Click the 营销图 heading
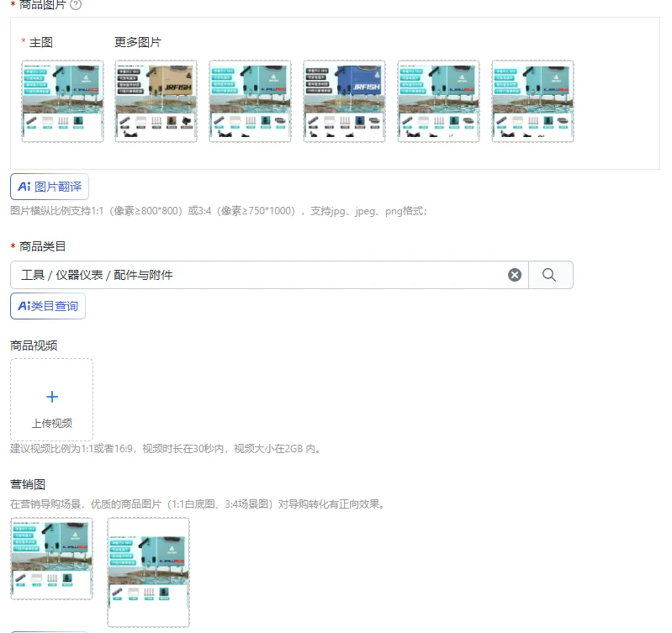 (28, 484)
